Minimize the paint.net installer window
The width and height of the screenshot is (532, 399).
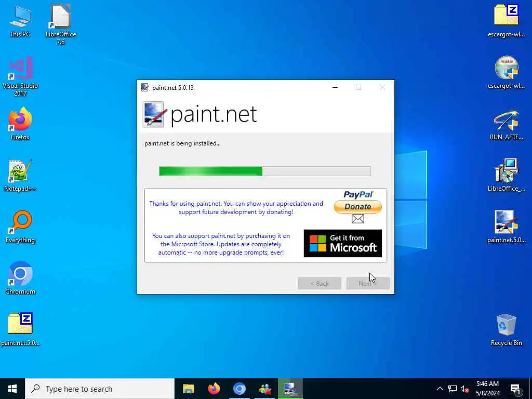coord(335,87)
